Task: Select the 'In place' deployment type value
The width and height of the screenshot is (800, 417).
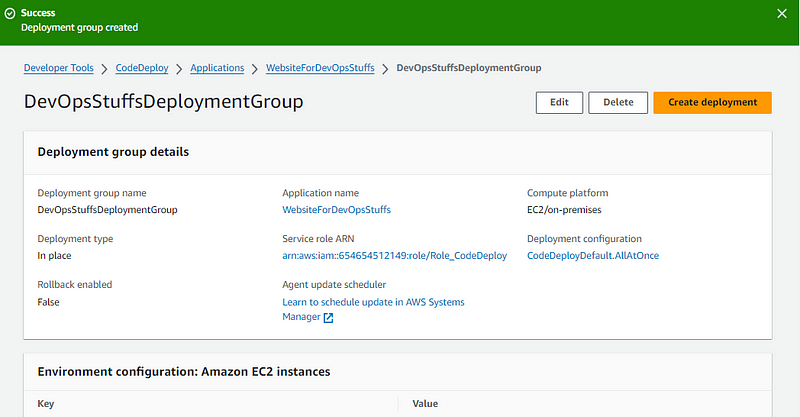Action: pyautogui.click(x=54, y=256)
